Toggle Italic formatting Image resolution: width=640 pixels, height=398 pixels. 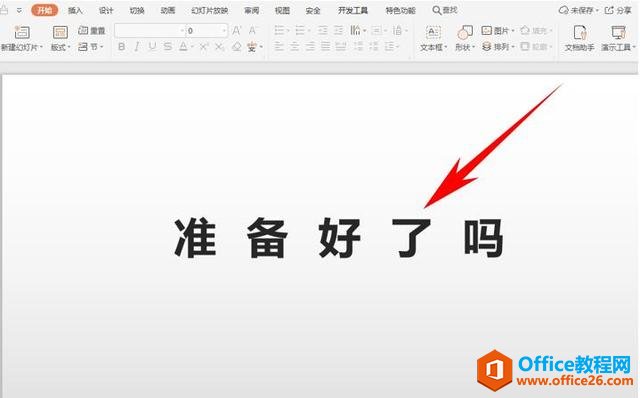(x=137, y=47)
